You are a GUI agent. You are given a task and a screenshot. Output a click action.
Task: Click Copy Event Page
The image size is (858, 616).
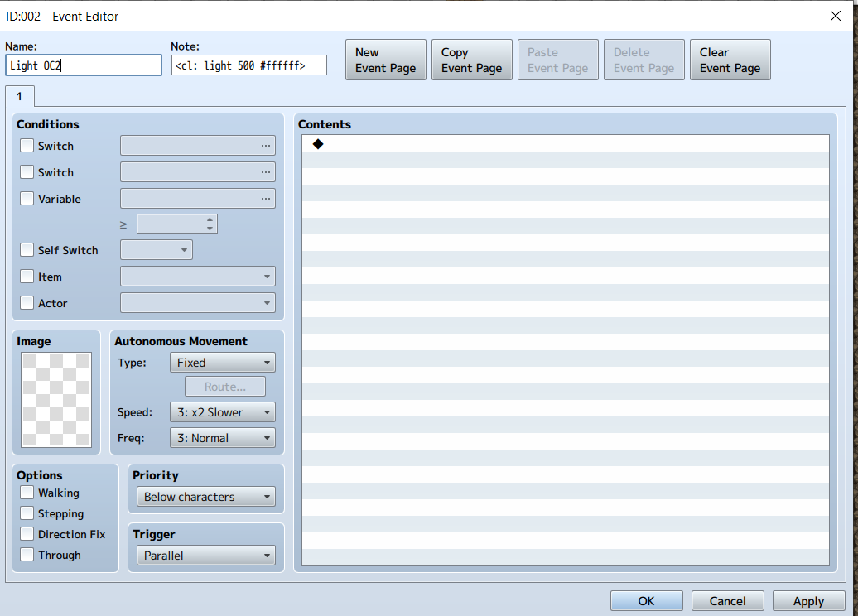click(472, 60)
